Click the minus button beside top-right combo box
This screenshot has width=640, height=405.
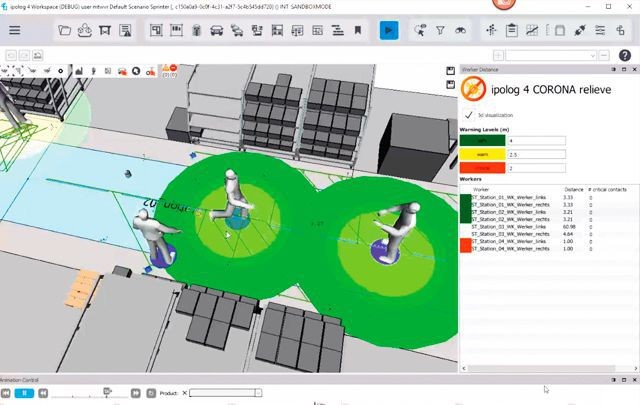coord(604,55)
